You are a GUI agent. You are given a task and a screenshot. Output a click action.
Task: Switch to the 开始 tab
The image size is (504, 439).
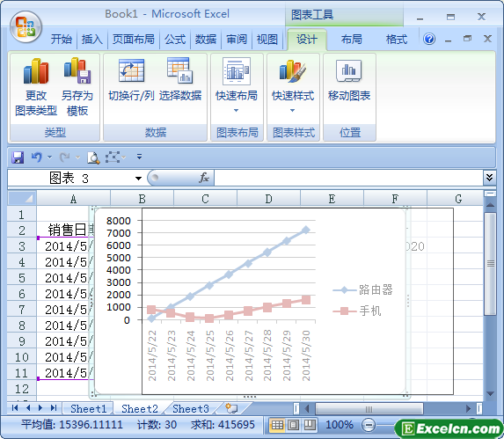click(x=62, y=40)
